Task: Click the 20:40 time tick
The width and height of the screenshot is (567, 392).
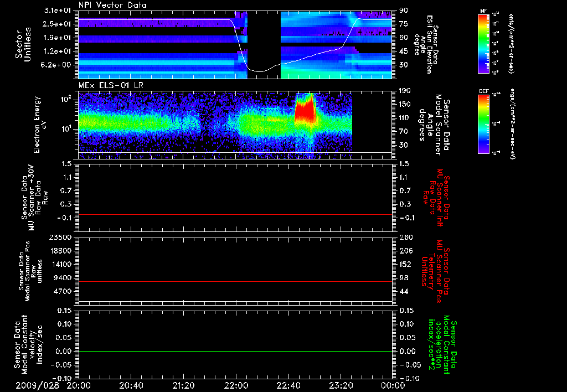Action: [x=131, y=385]
